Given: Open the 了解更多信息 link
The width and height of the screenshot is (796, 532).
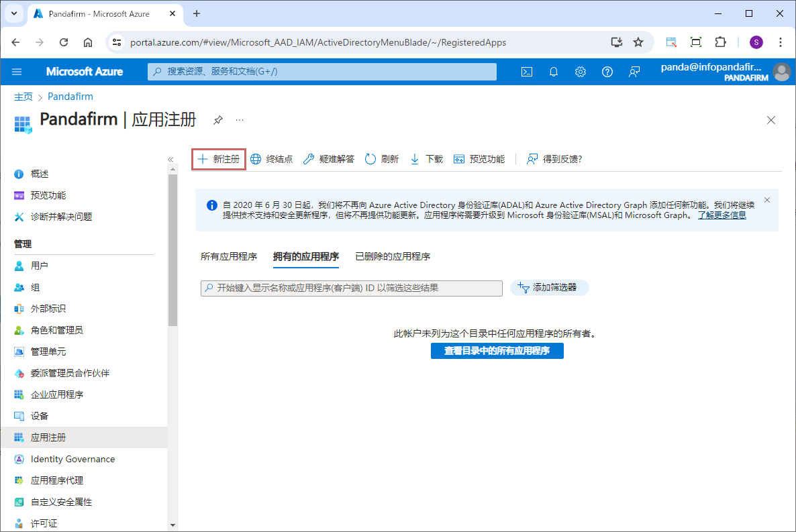Looking at the screenshot, I should (x=722, y=215).
